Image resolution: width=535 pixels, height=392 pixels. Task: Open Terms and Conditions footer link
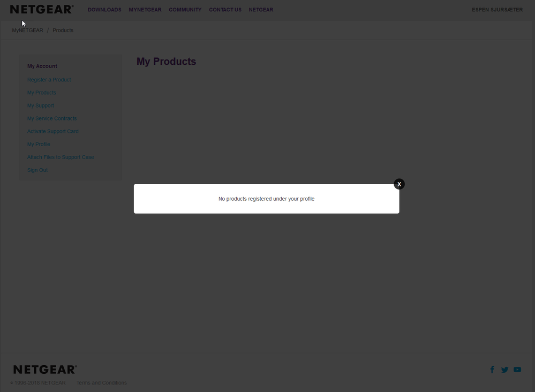pyautogui.click(x=101, y=383)
